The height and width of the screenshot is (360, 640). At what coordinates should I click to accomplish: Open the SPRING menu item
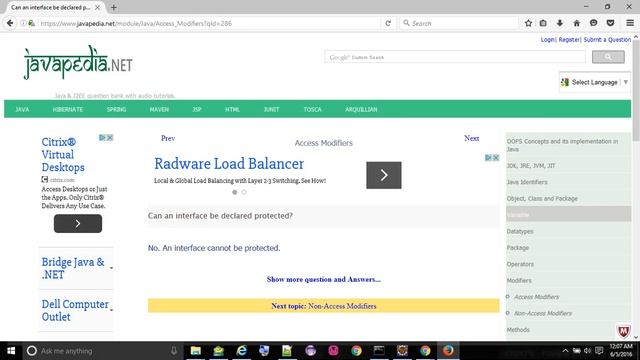[116, 109]
